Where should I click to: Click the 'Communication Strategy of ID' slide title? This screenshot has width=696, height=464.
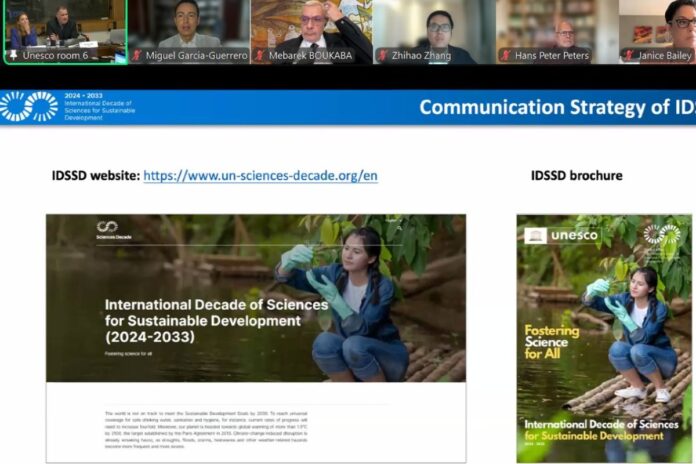(558, 107)
